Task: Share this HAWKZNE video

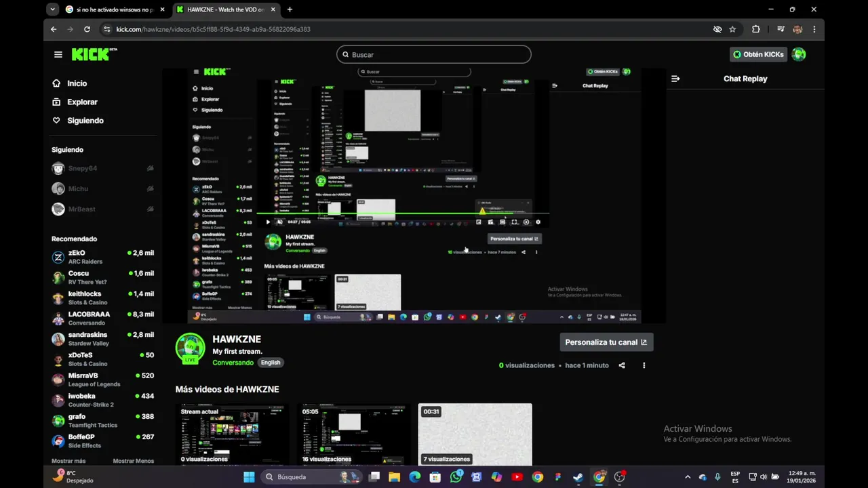Action: coord(622,365)
